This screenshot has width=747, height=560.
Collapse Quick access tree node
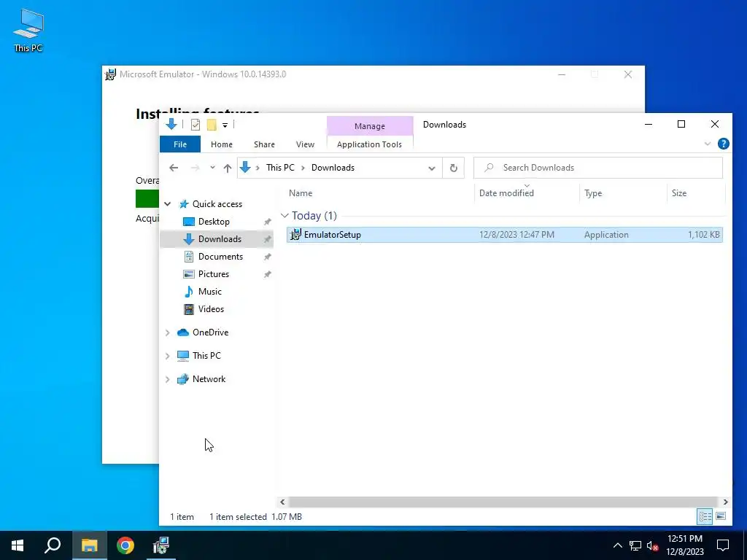click(168, 204)
